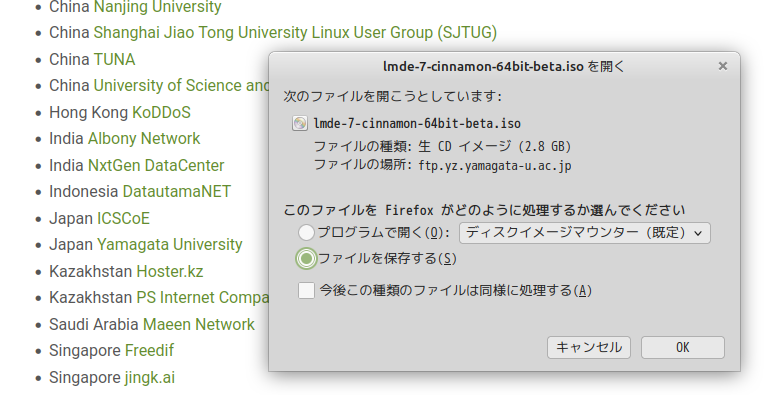
Task: Click the dropdown chevron arrow for program selection
Action: pyautogui.click(x=698, y=233)
